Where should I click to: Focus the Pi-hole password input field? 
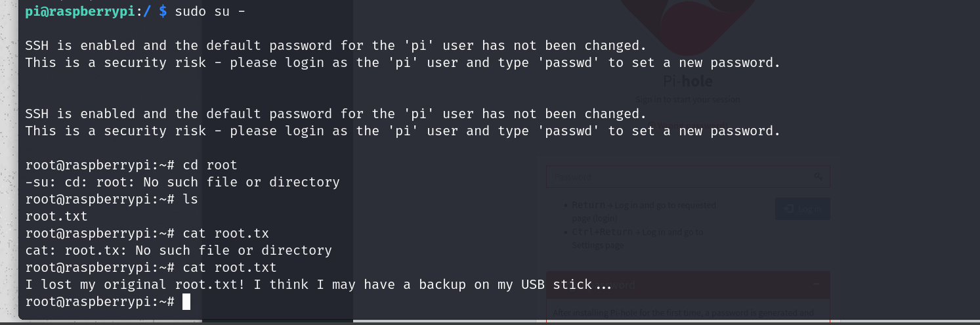[x=676, y=177]
